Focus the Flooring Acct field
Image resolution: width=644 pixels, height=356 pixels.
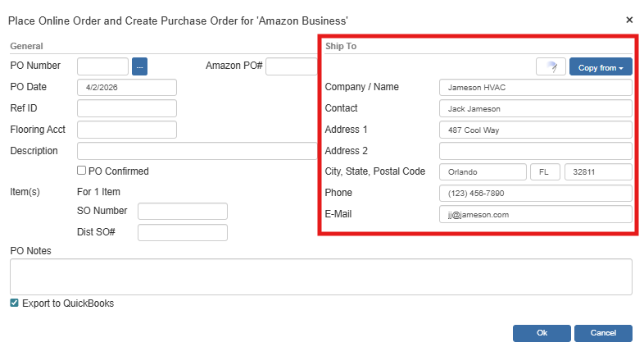pos(127,130)
